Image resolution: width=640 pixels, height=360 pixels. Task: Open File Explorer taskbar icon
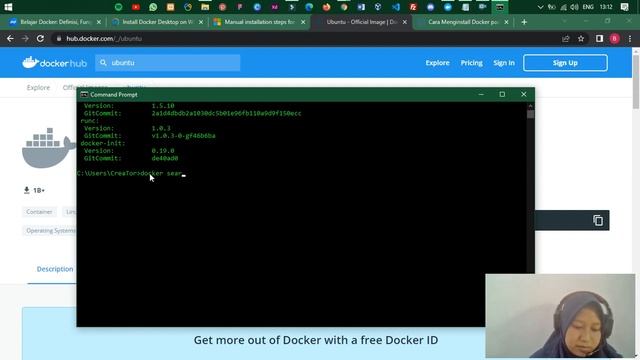coord(205,7)
